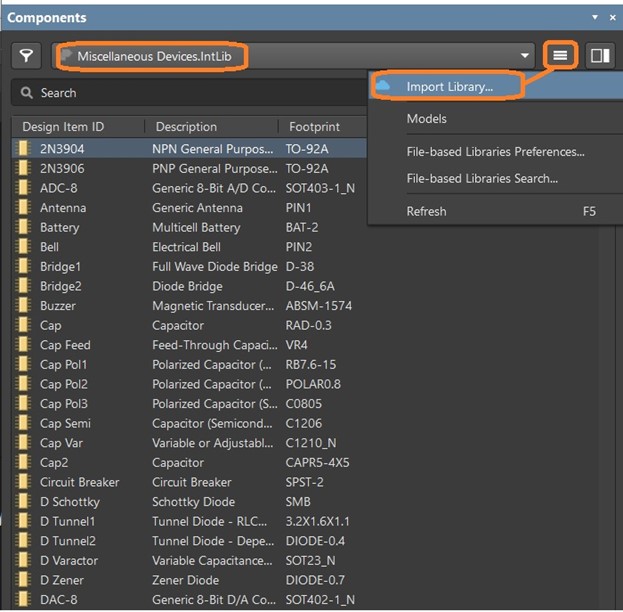Open the Components panel options arrow

point(594,17)
